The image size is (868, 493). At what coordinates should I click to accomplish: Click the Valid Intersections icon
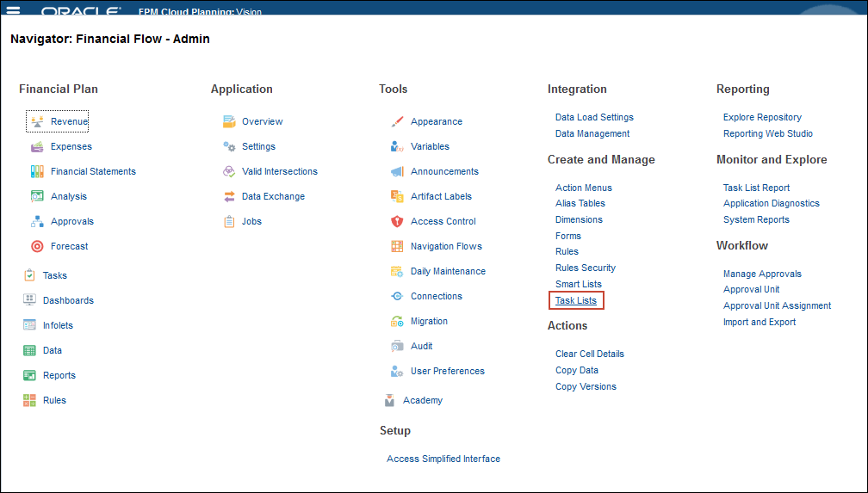[x=229, y=171]
